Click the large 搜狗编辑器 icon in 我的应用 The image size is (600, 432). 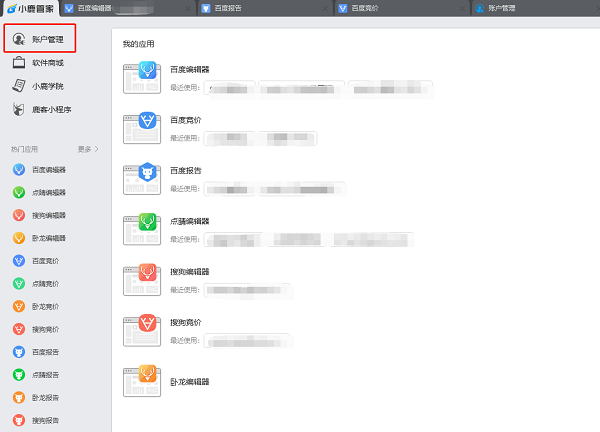tap(142, 279)
